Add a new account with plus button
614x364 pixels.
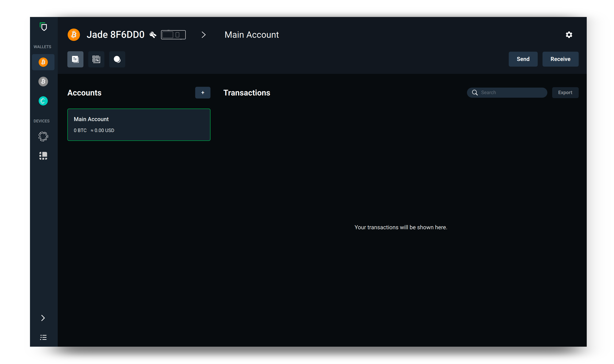[203, 92]
